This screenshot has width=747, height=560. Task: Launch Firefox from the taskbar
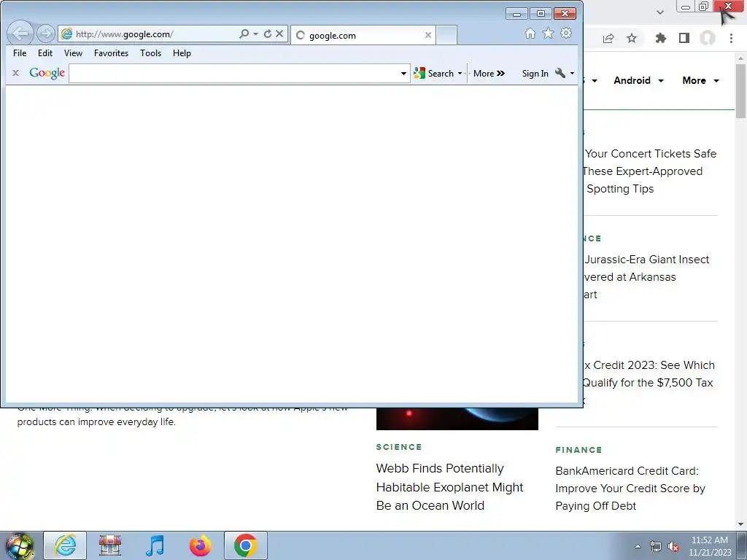click(200, 545)
